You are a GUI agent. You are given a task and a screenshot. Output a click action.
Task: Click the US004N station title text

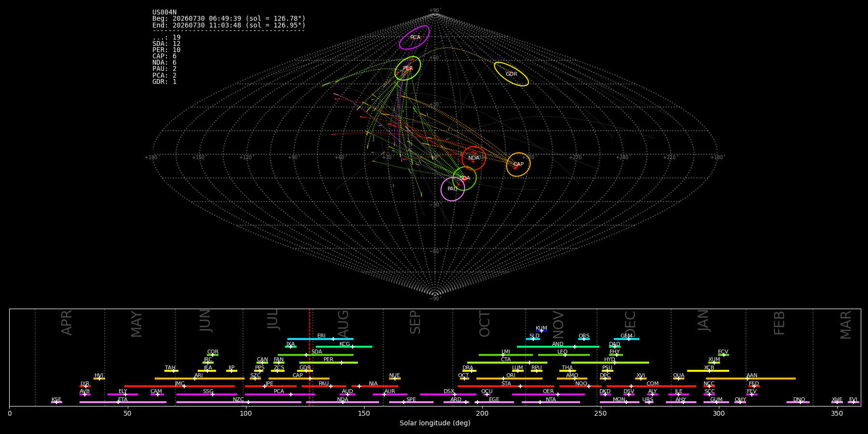[x=164, y=12]
